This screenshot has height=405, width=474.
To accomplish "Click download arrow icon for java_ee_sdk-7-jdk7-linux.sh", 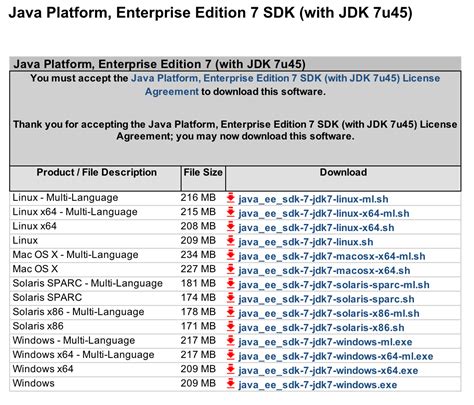I will pos(231,241).
